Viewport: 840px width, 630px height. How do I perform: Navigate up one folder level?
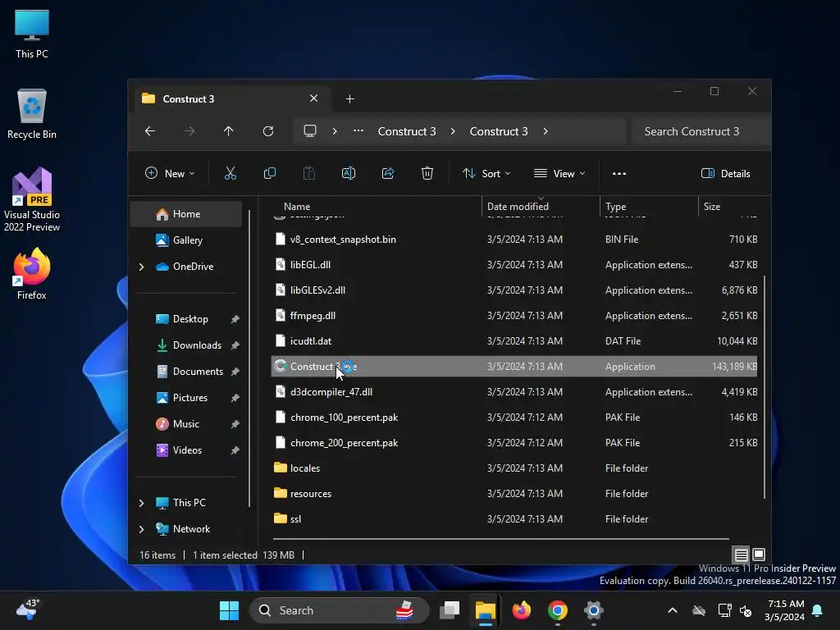[229, 131]
